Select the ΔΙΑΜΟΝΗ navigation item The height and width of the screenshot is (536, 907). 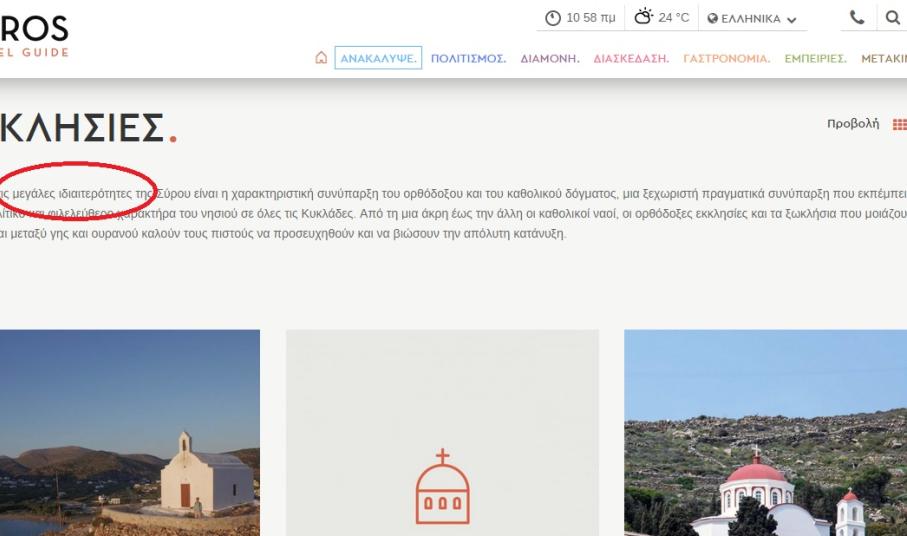point(550,57)
